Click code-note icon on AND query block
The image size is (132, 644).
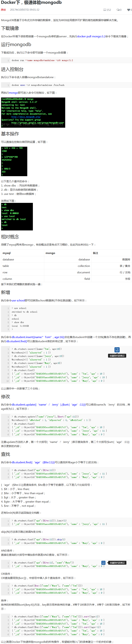(x=103, y=563)
